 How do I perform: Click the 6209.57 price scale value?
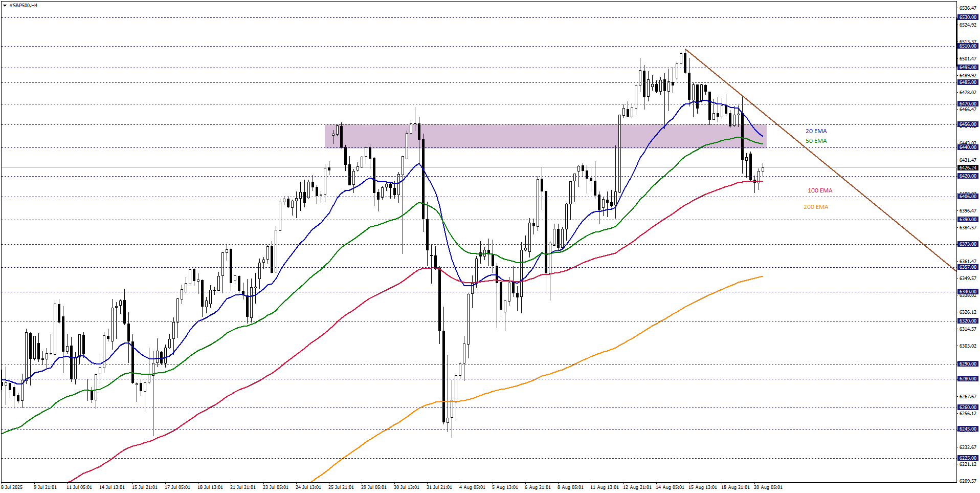click(x=968, y=481)
